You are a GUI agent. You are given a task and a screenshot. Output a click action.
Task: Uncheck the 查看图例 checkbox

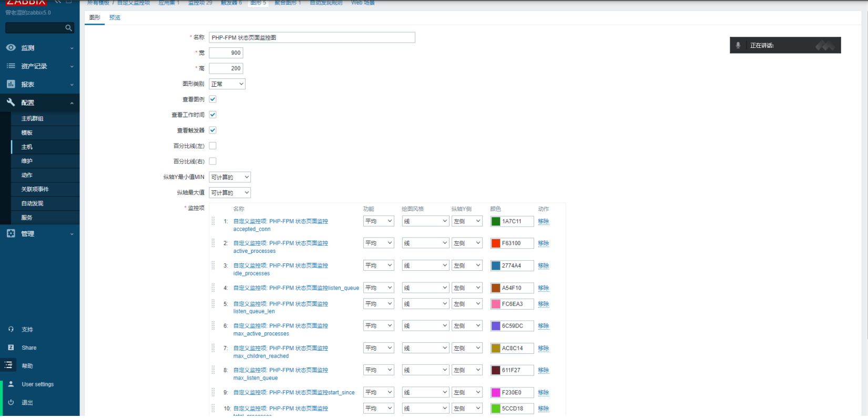[x=213, y=99]
